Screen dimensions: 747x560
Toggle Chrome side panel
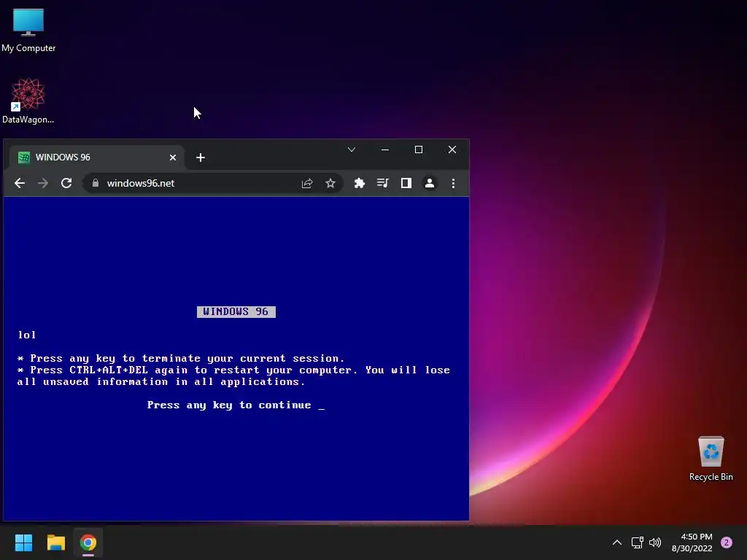tap(406, 183)
